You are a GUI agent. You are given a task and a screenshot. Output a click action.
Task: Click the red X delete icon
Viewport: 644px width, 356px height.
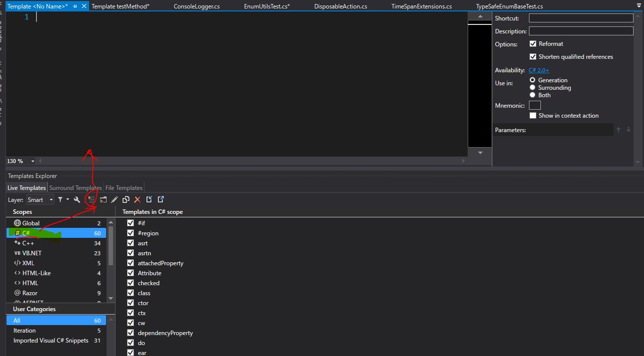(x=137, y=199)
